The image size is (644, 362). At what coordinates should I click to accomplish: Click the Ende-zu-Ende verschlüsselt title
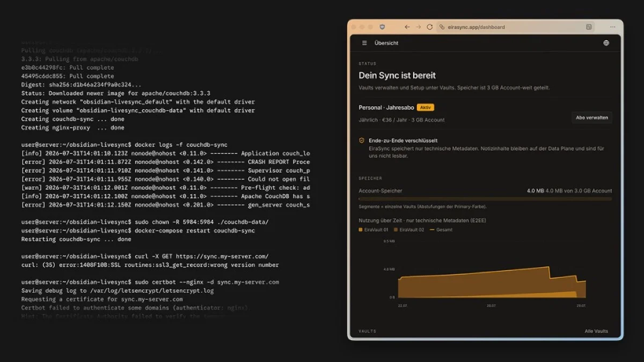click(403, 141)
